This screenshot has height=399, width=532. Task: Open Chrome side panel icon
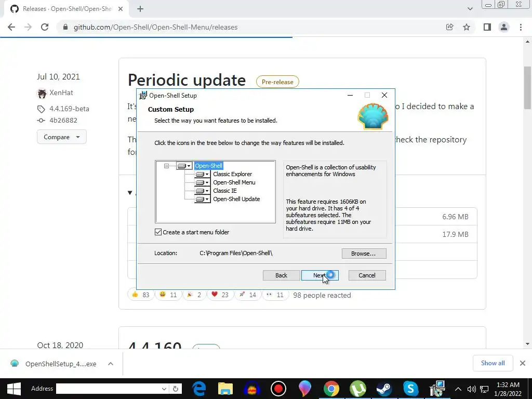click(x=487, y=27)
